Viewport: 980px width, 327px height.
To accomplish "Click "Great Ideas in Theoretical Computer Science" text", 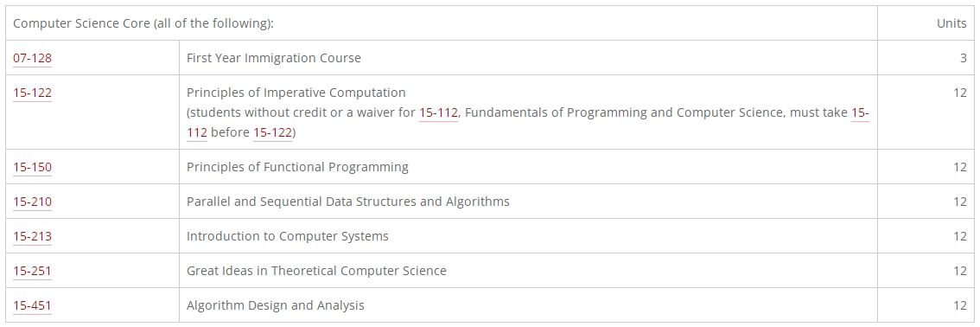I will coord(317,271).
